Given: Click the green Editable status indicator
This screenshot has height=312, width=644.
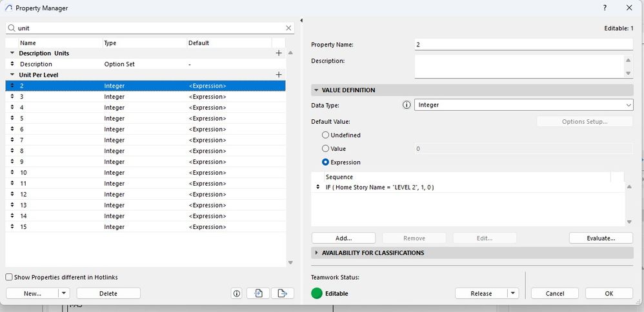Looking at the screenshot, I should [316, 293].
